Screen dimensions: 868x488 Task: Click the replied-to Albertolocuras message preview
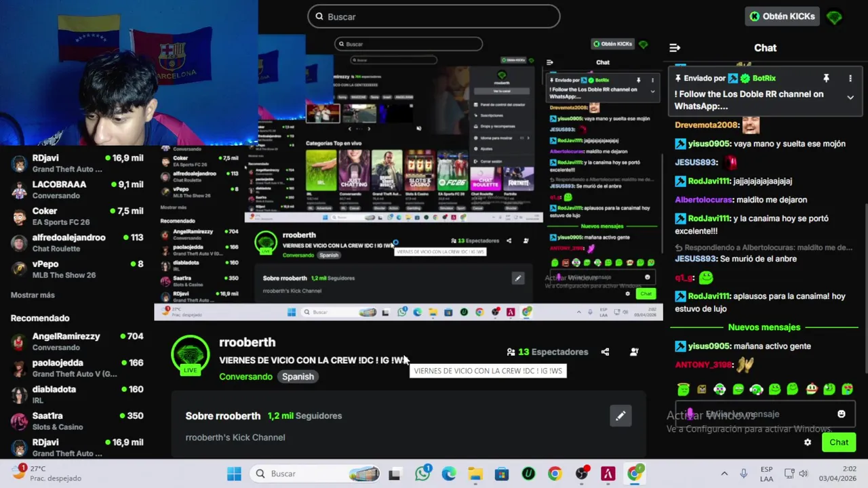pos(763,247)
